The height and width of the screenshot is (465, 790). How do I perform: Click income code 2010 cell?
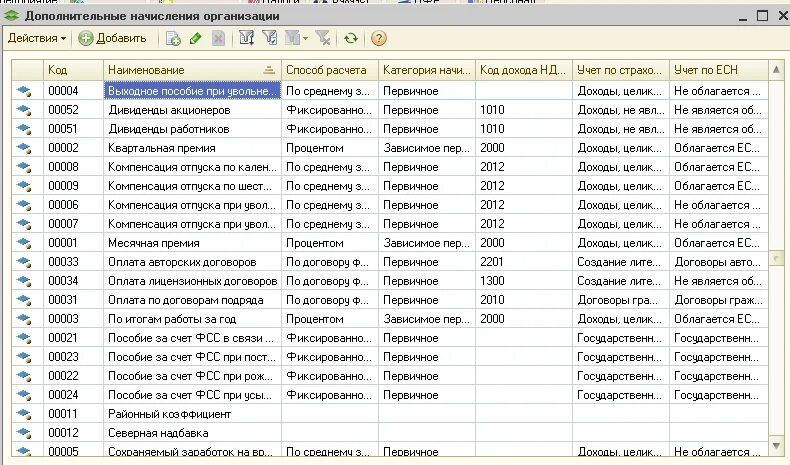tap(523, 300)
